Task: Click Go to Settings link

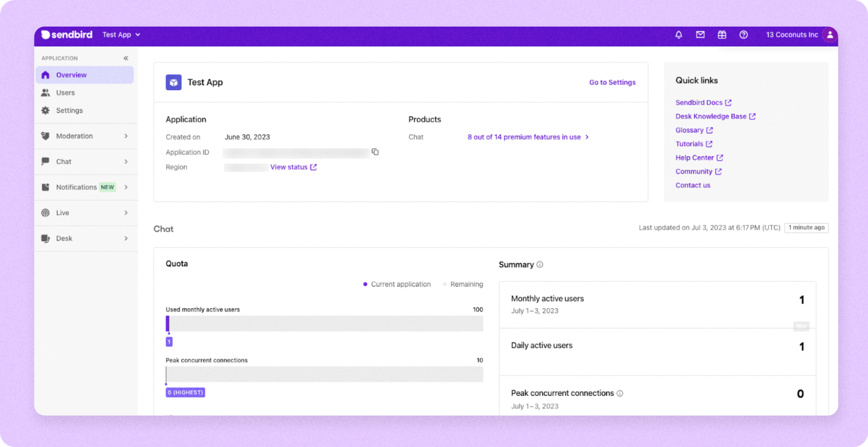Action: pyautogui.click(x=612, y=82)
